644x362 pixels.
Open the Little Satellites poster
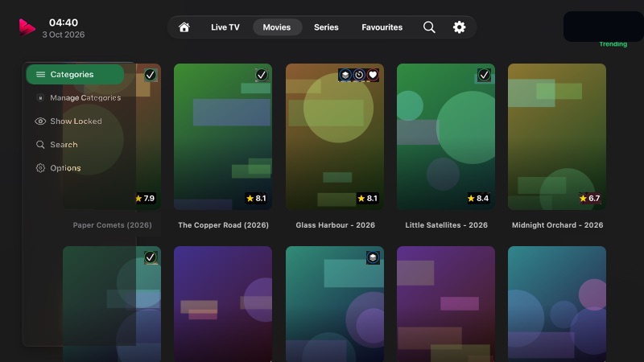pos(446,137)
